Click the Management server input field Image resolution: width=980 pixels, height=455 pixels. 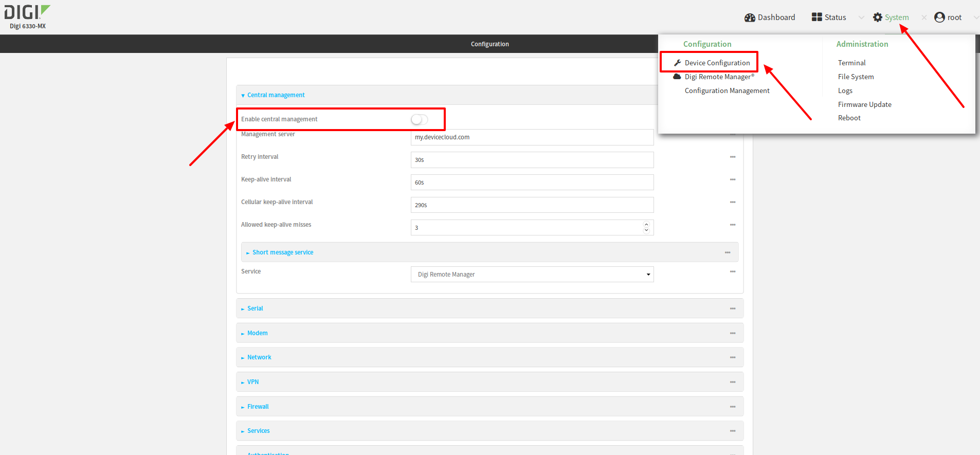(532, 137)
